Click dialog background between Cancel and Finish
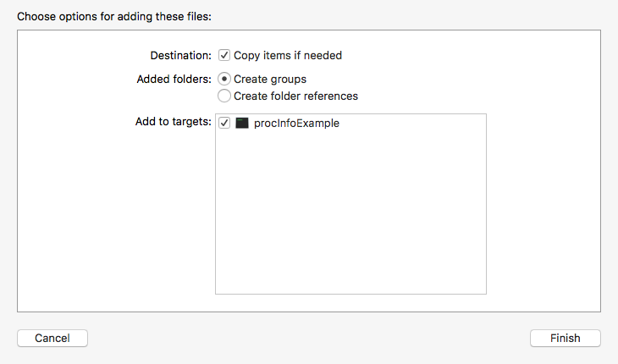618x364 pixels. pos(309,338)
